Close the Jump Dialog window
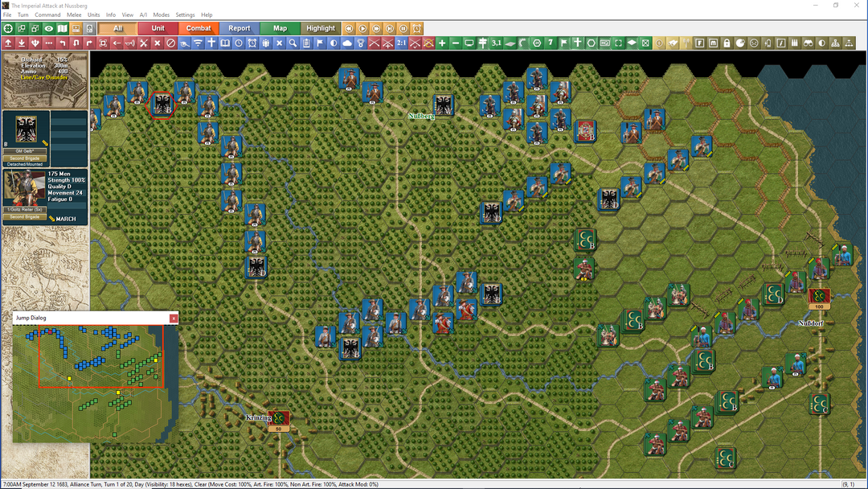This screenshot has width=868, height=489. (174, 318)
